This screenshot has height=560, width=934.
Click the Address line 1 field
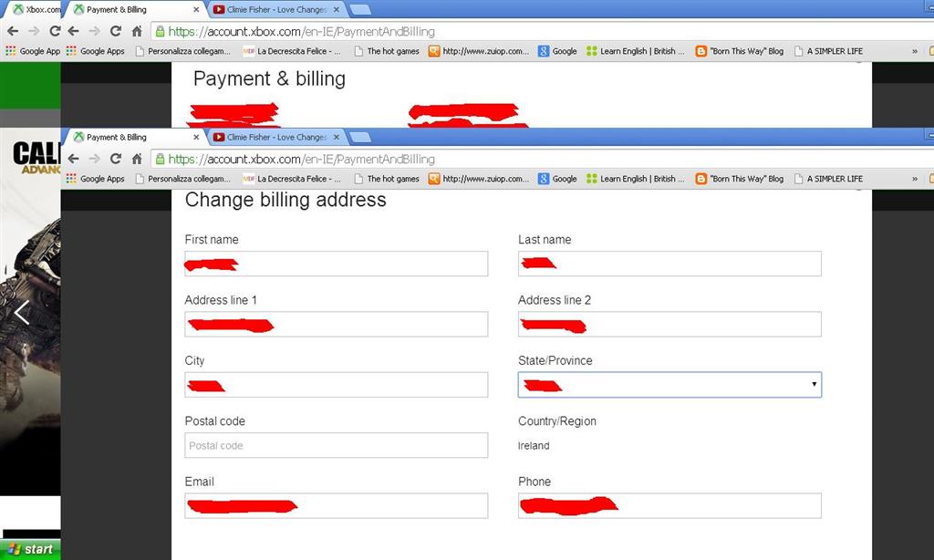tap(336, 324)
